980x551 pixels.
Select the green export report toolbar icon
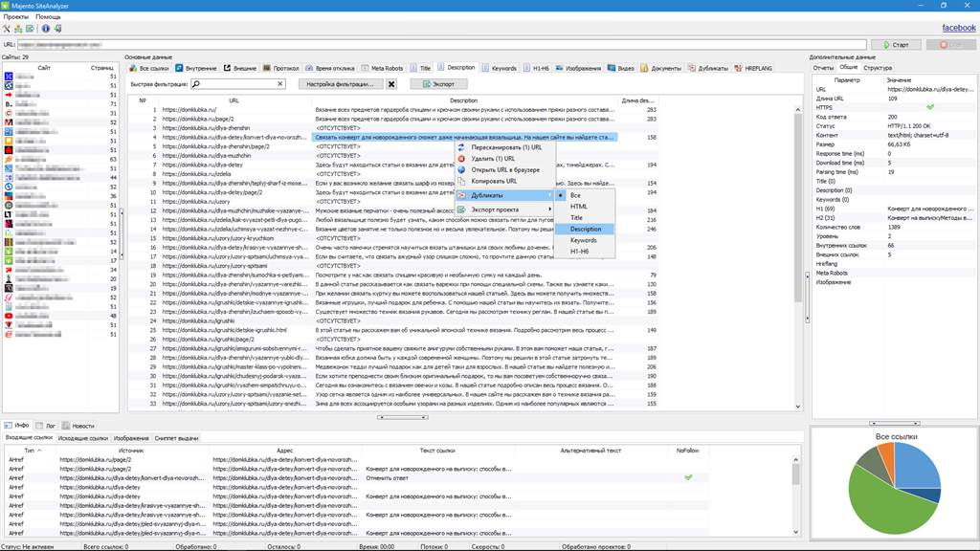(30, 29)
